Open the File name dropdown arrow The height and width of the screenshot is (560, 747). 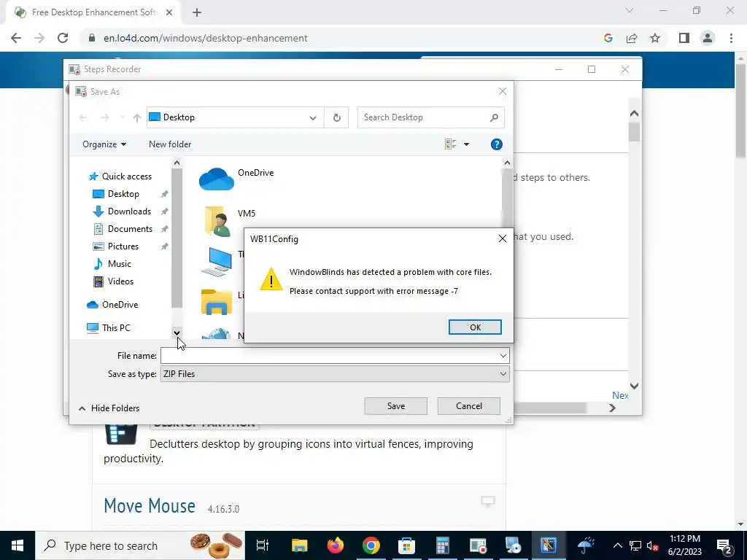point(503,356)
